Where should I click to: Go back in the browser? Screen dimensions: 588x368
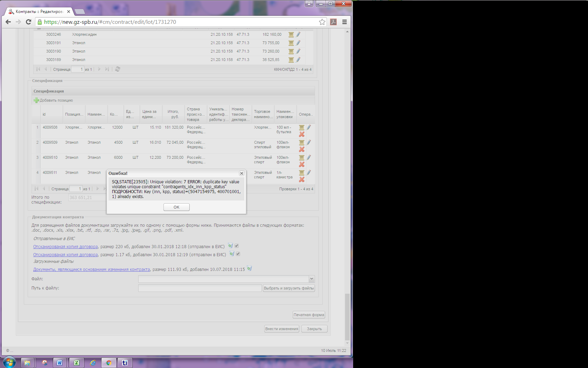[8, 22]
